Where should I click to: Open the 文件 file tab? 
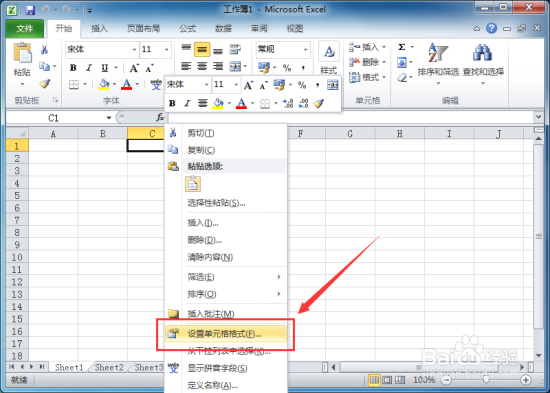(x=25, y=28)
